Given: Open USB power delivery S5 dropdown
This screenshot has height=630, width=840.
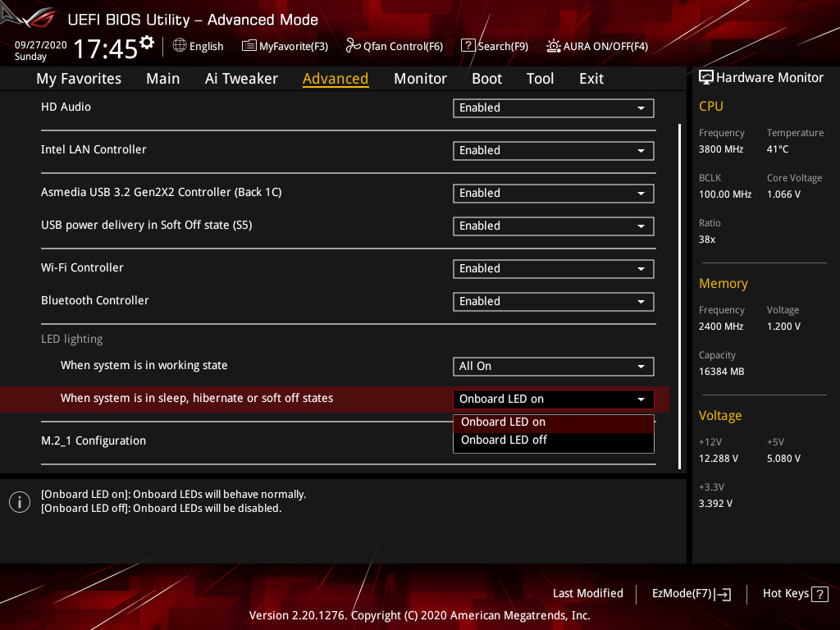Looking at the screenshot, I should click(554, 226).
